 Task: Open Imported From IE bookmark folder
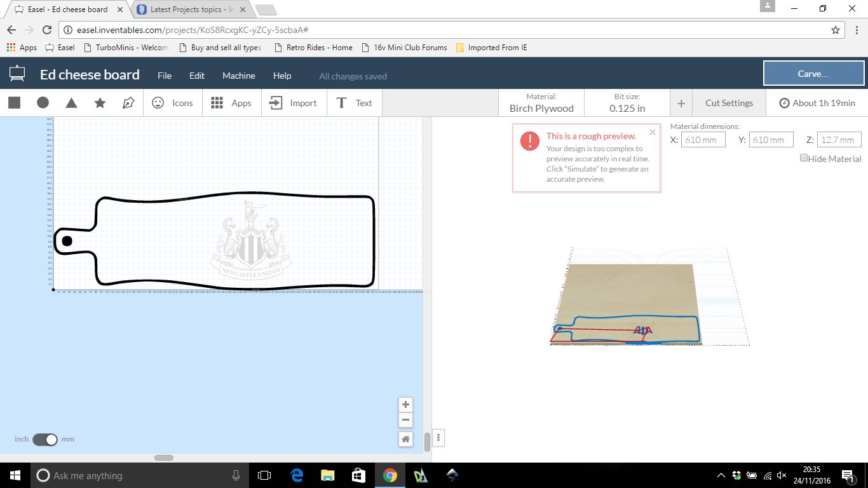pyautogui.click(x=491, y=48)
